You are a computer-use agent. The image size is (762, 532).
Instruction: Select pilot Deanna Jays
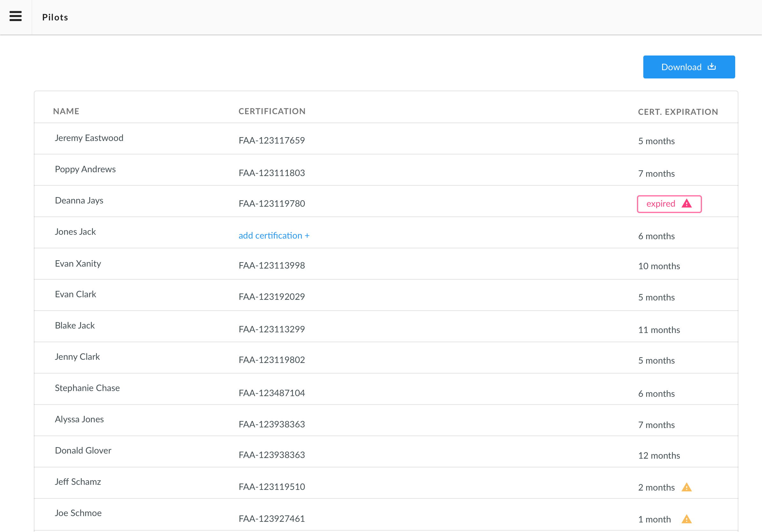tap(79, 200)
